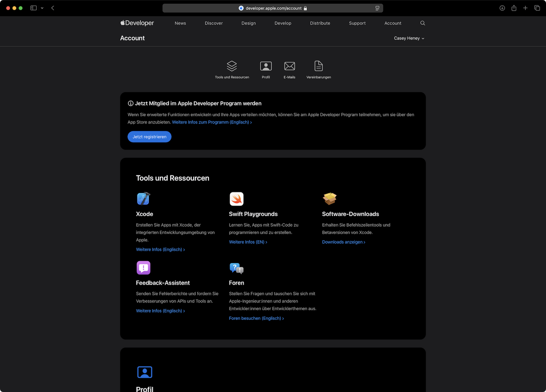Open the Develop menu item
Image resolution: width=546 pixels, height=392 pixels.
[283, 23]
